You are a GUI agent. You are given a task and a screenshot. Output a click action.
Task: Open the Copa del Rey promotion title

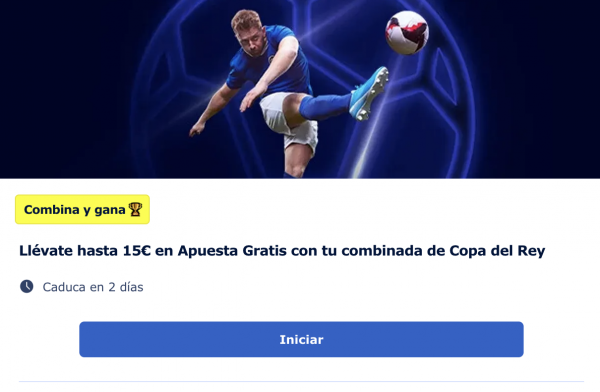click(x=282, y=251)
